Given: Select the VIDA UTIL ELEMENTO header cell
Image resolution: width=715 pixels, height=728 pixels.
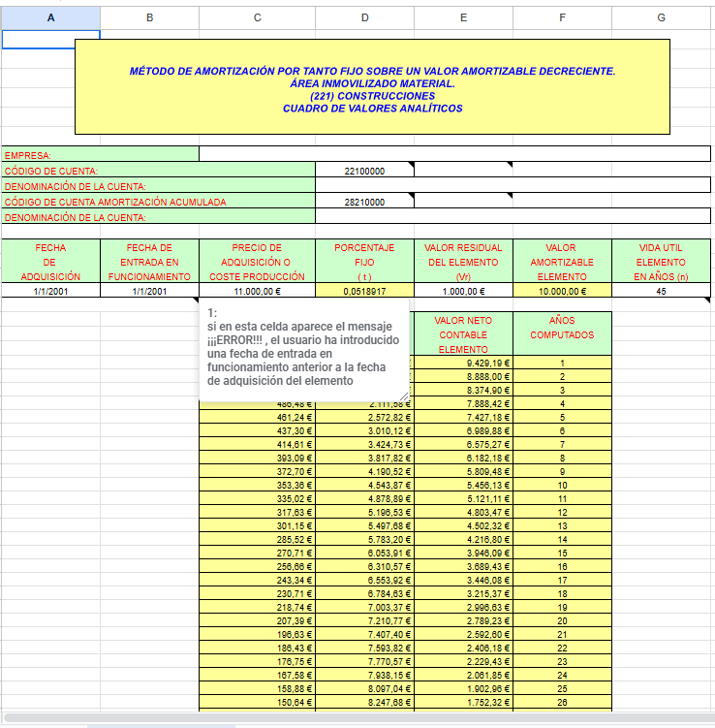Looking at the screenshot, I should coord(661,262).
